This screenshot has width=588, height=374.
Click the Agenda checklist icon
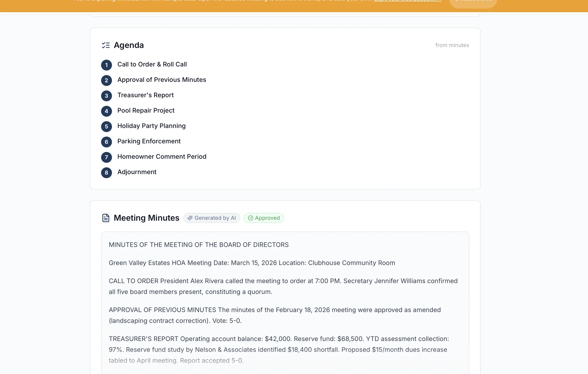pos(106,45)
